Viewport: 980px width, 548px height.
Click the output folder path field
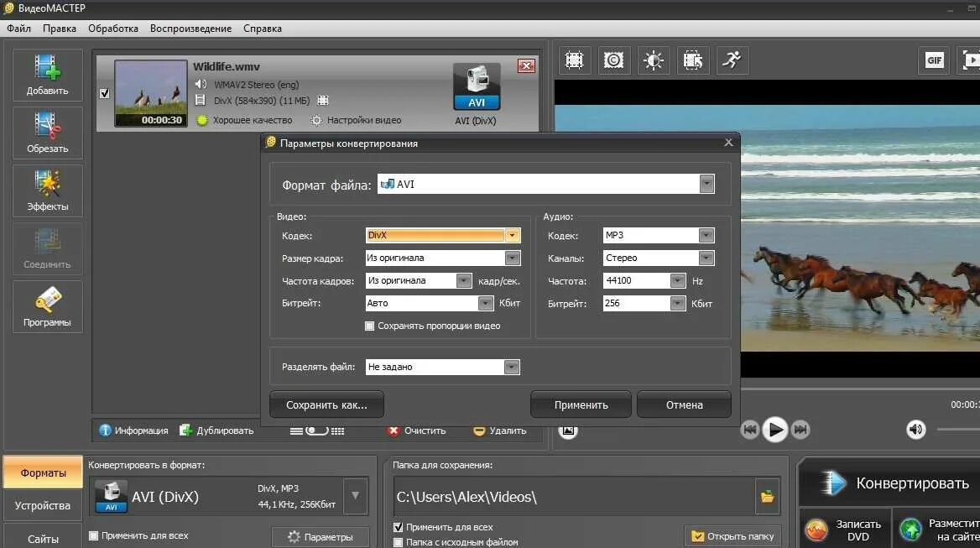[x=575, y=497]
